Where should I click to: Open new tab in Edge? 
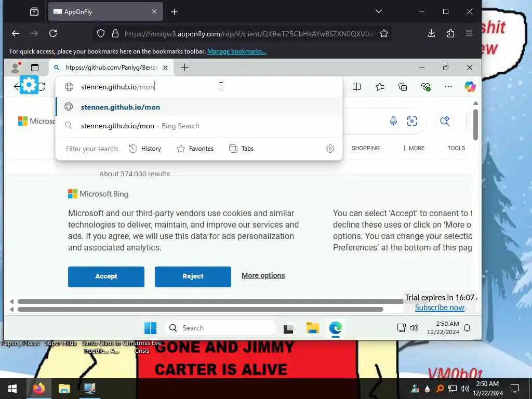pos(184,68)
